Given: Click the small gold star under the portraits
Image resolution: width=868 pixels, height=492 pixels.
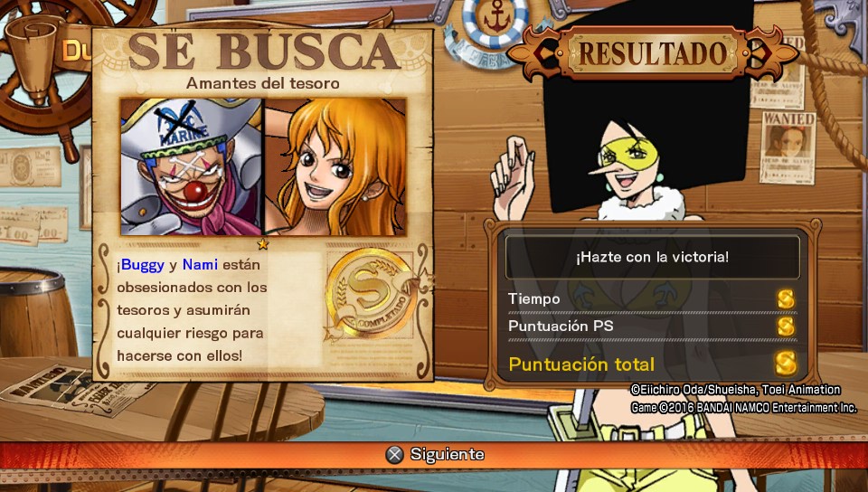Looking at the screenshot, I should (263, 243).
